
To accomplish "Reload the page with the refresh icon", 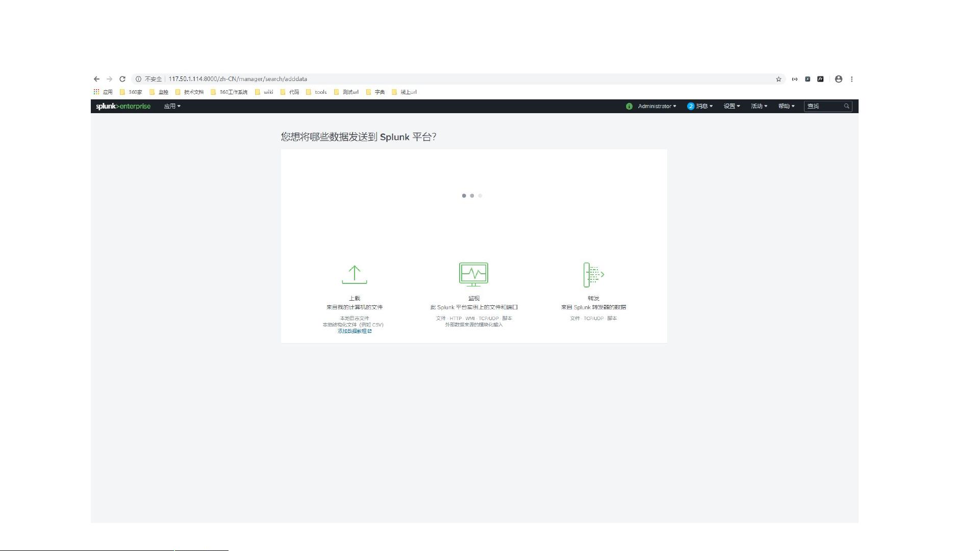I will (x=122, y=79).
